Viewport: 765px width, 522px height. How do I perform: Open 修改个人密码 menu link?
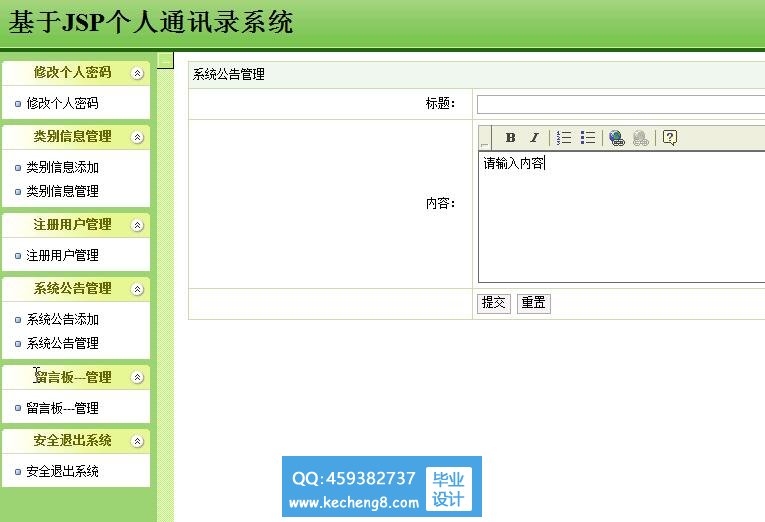(x=62, y=103)
